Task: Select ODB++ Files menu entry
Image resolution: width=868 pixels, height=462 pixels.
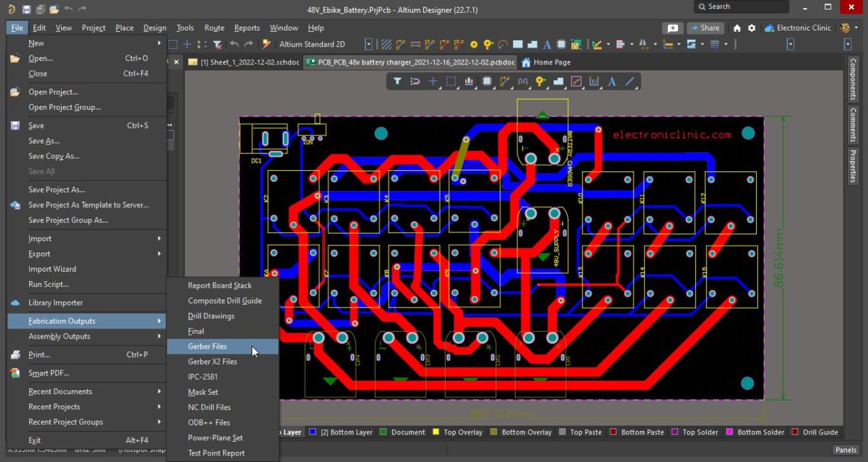Action: (x=222, y=423)
